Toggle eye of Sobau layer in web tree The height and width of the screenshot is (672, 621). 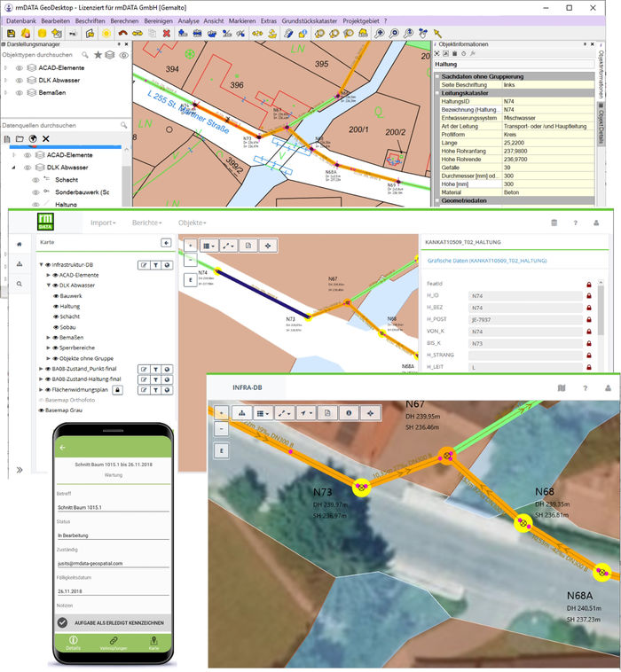tap(56, 327)
